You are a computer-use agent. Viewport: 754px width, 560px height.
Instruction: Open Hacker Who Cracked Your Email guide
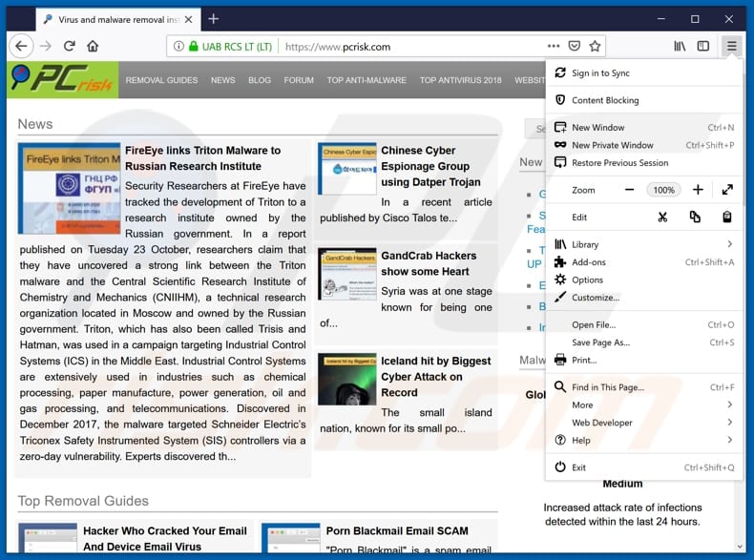click(x=165, y=539)
